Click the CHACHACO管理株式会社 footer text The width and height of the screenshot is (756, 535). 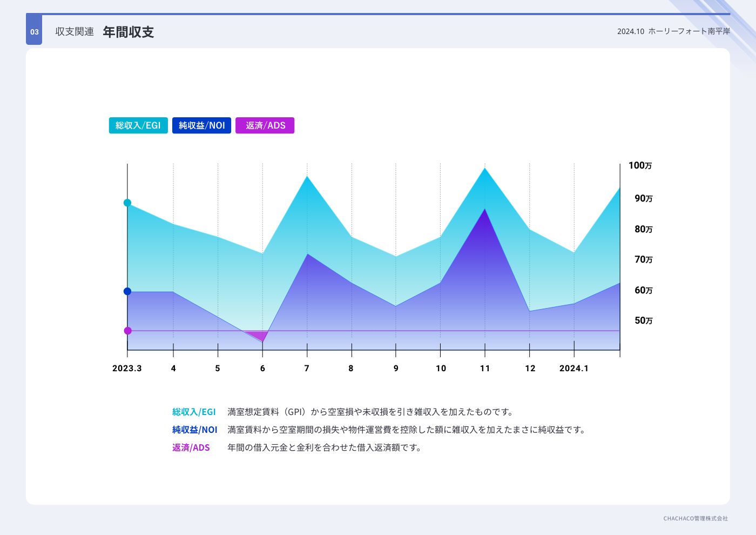click(x=696, y=519)
